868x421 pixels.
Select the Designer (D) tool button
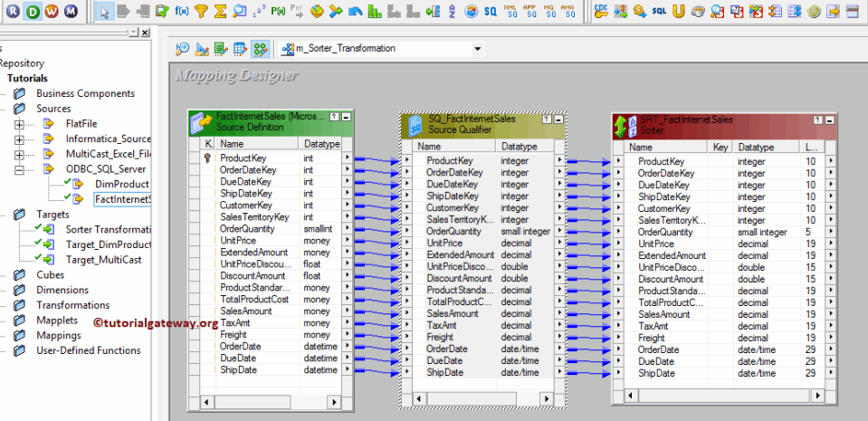(x=33, y=11)
